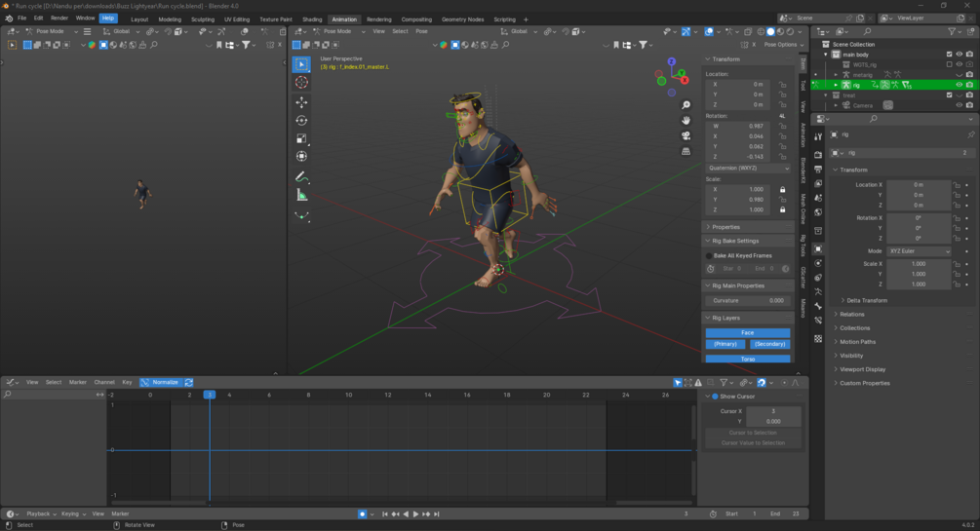
Task: Toggle camera view with camera gizmo
Action: (686, 135)
